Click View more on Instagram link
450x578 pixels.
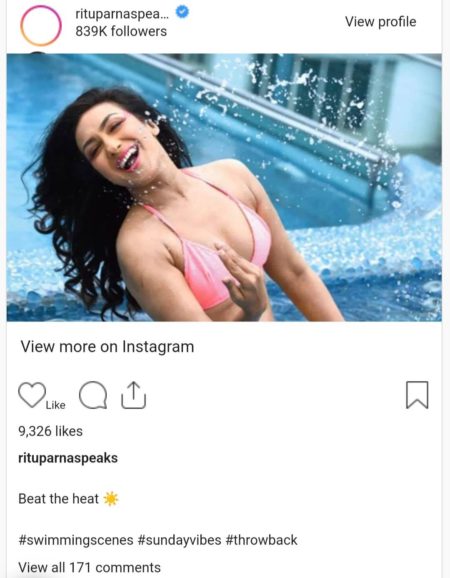[x=107, y=347]
